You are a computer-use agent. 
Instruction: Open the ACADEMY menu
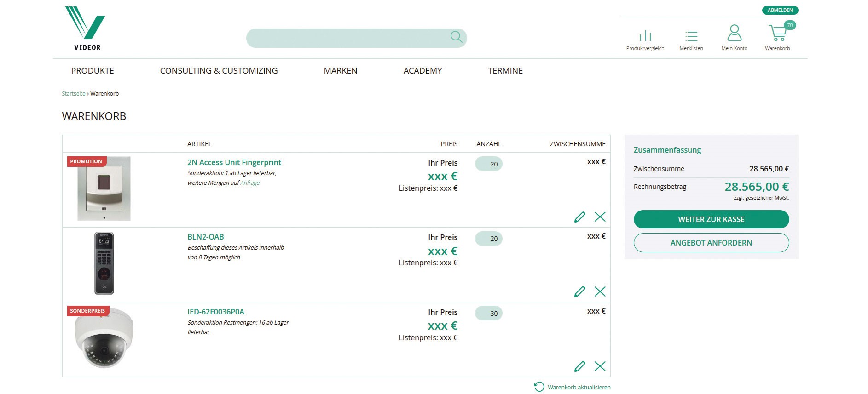coord(422,71)
